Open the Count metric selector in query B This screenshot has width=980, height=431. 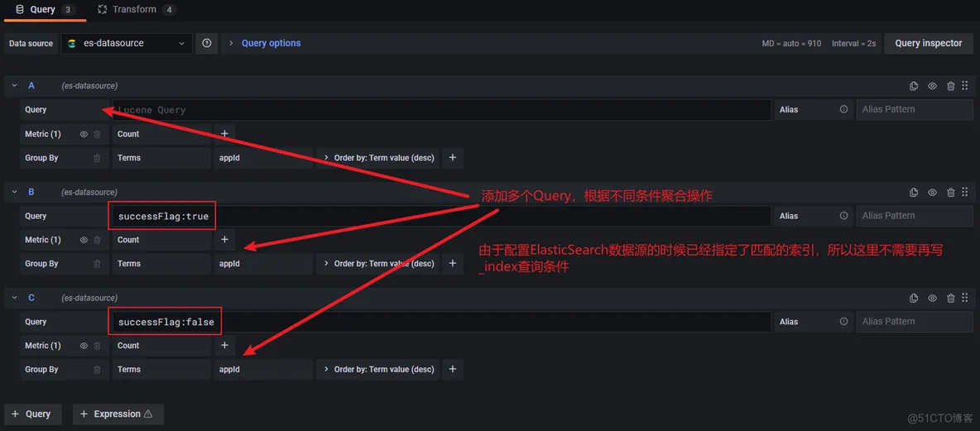[x=162, y=240]
